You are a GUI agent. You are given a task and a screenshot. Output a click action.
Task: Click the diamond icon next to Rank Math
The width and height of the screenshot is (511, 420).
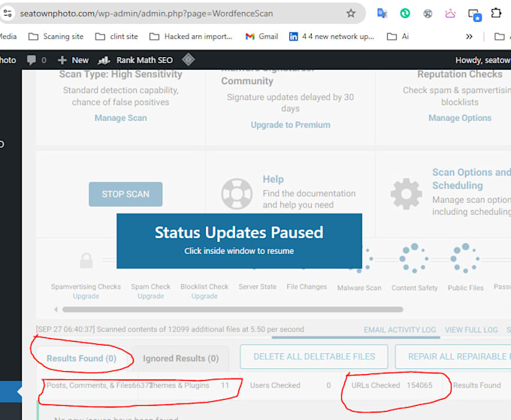tap(189, 59)
